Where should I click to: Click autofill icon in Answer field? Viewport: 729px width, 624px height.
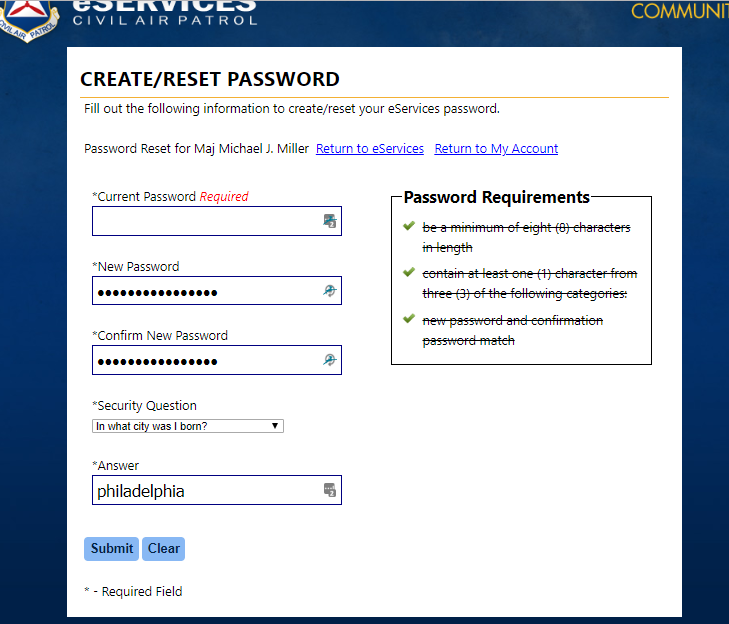330,490
